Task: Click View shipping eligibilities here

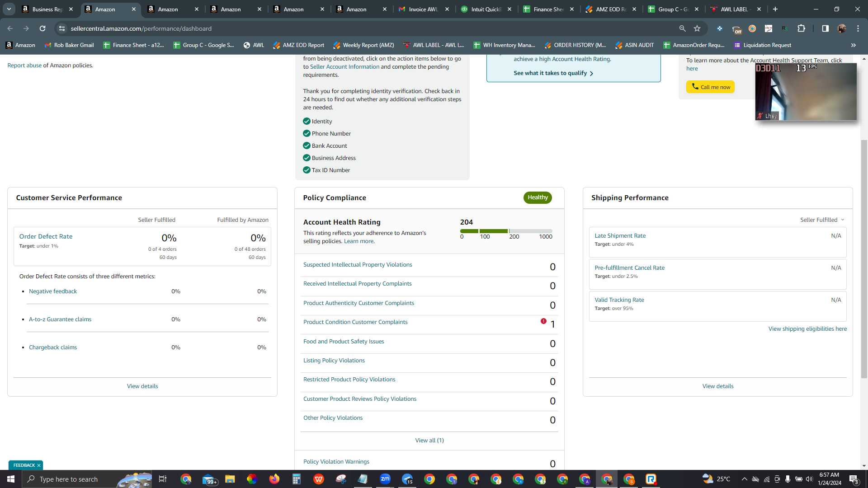Action: [x=807, y=329]
